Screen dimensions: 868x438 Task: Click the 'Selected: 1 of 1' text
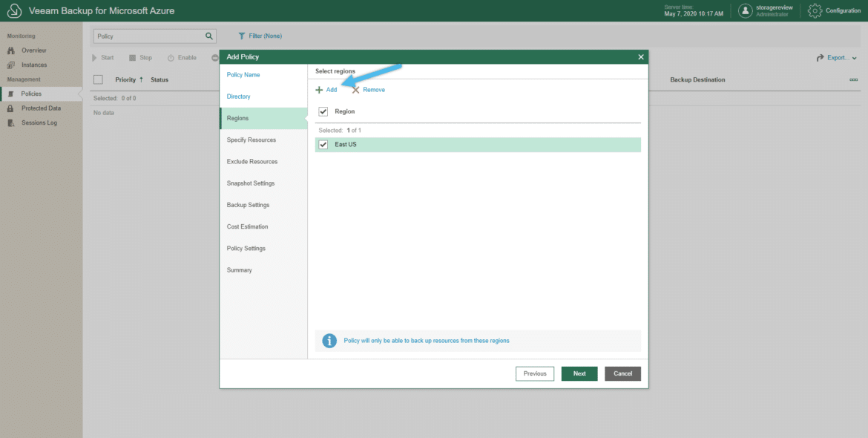(x=340, y=131)
